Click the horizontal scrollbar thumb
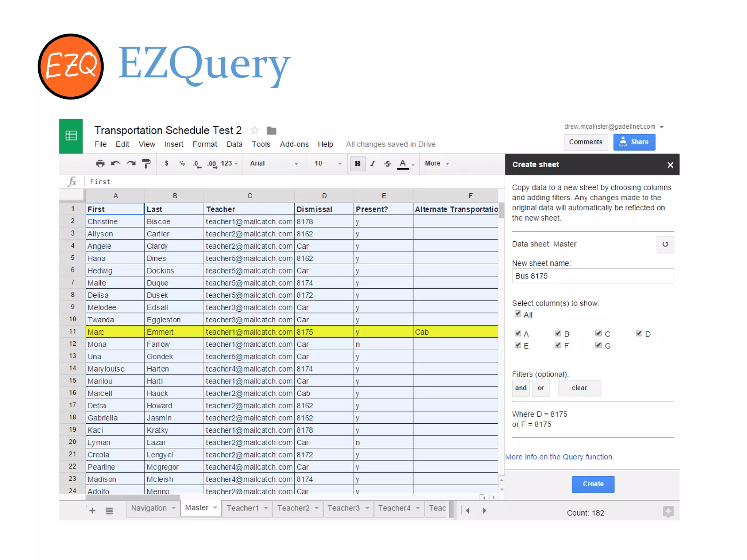This screenshot has height=560, width=747. coord(133,497)
